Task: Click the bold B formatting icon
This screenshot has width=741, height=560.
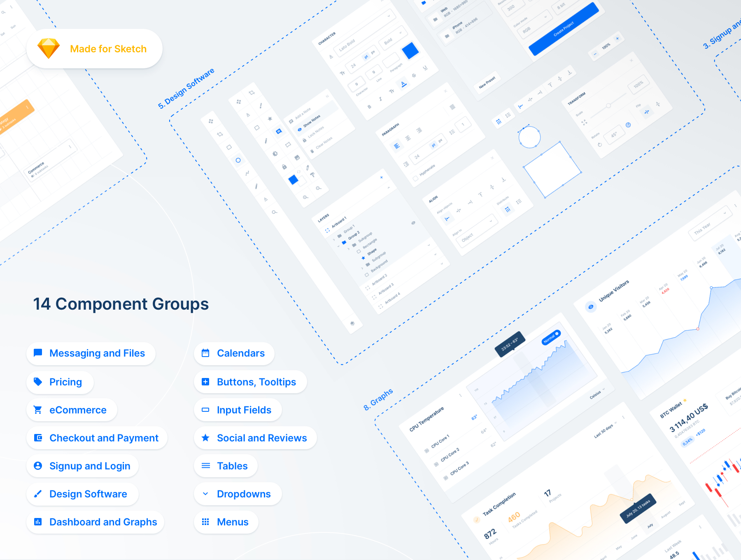Action: [x=369, y=107]
